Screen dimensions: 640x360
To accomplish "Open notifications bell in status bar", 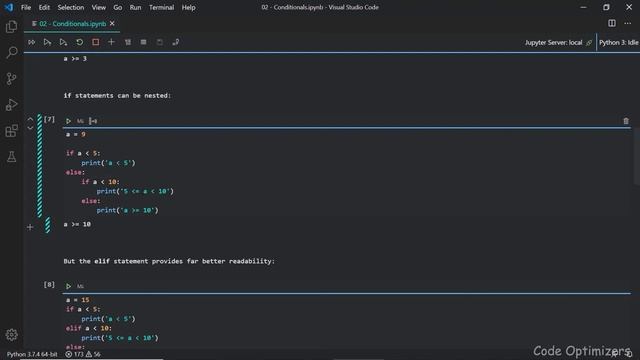I will [x=629, y=354].
